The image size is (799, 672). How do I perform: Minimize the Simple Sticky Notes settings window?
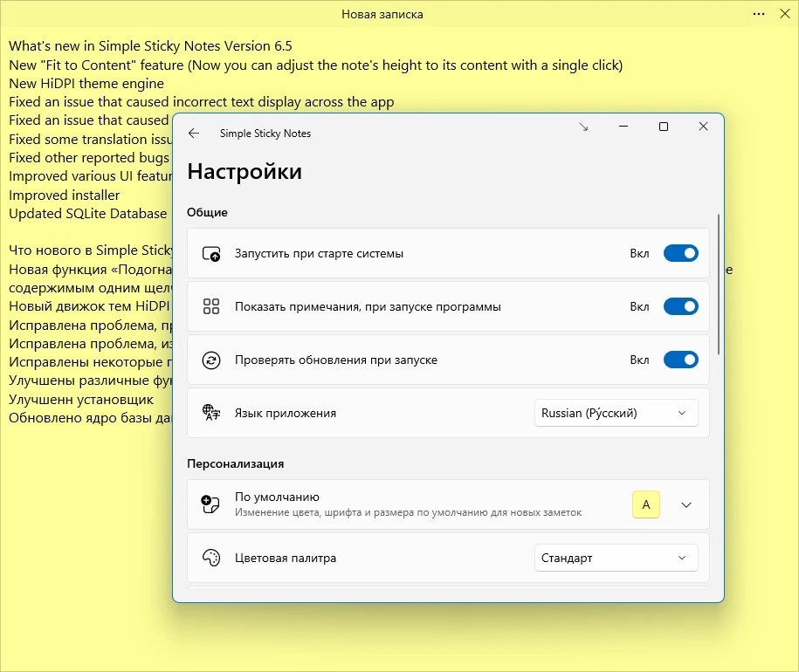[623, 127]
